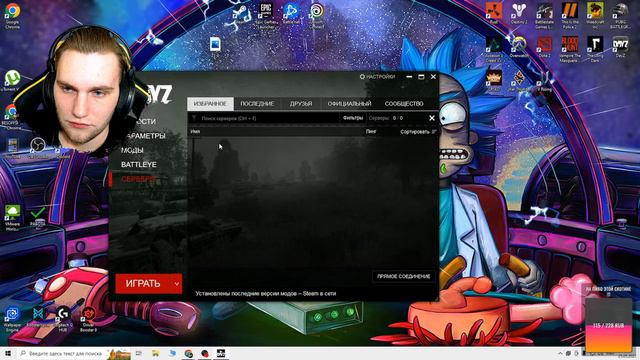Select the Серверы sidebar item
The width and height of the screenshot is (640, 360).
pos(139,179)
